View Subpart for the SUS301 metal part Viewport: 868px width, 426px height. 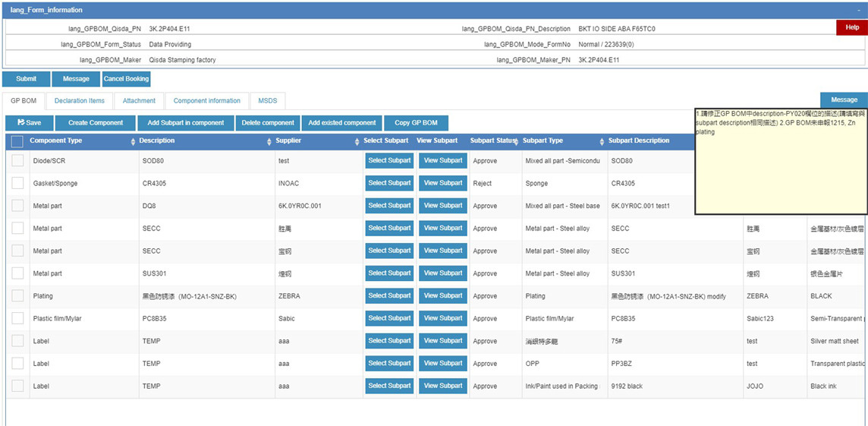[x=443, y=273]
